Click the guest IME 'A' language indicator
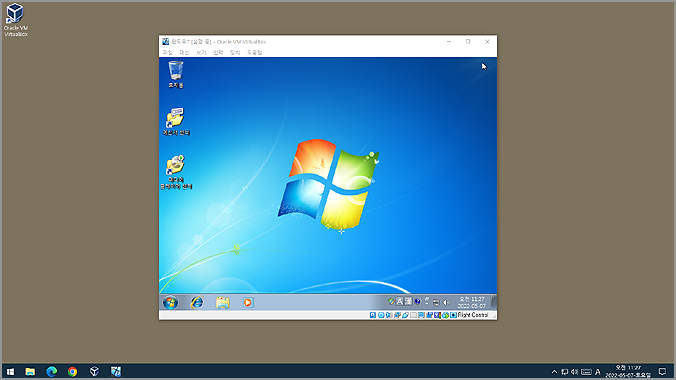The image size is (676, 380). (x=400, y=301)
